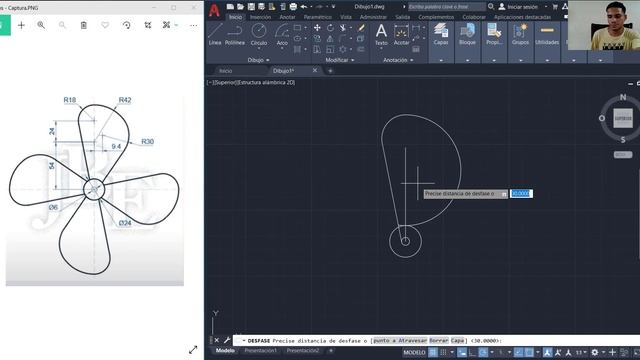Select the Empalme (Fillet) tool

(343, 39)
